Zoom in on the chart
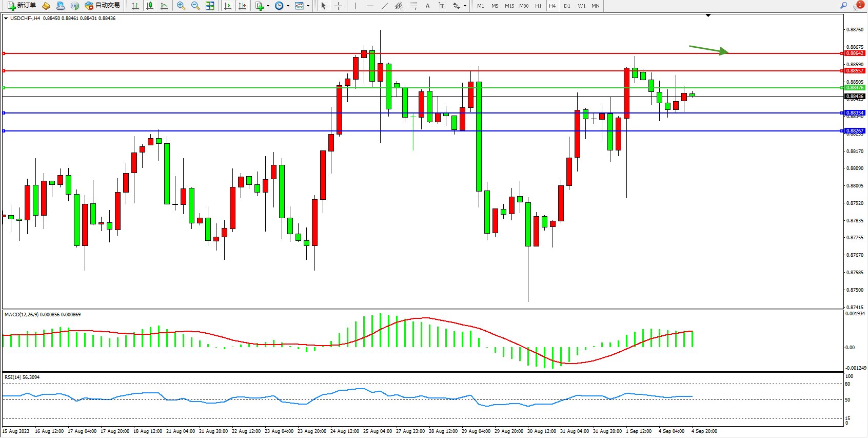This screenshot has width=868, height=438. 181,6
